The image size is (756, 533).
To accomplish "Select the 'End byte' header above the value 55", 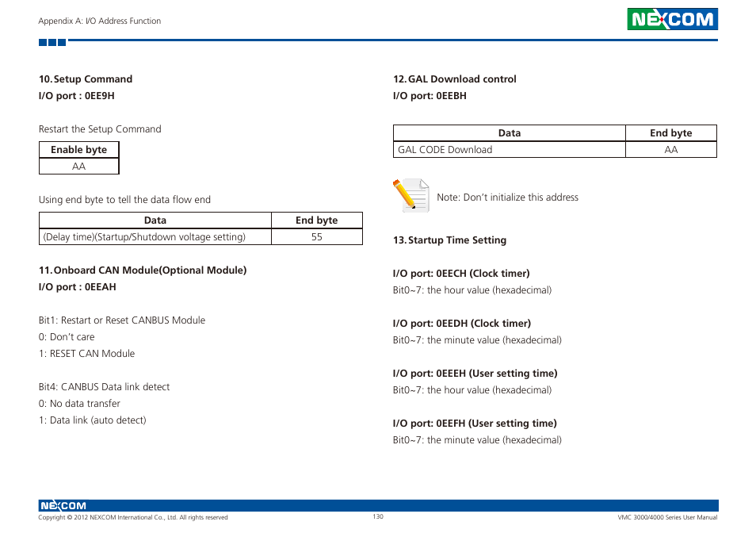I will pos(317,220).
